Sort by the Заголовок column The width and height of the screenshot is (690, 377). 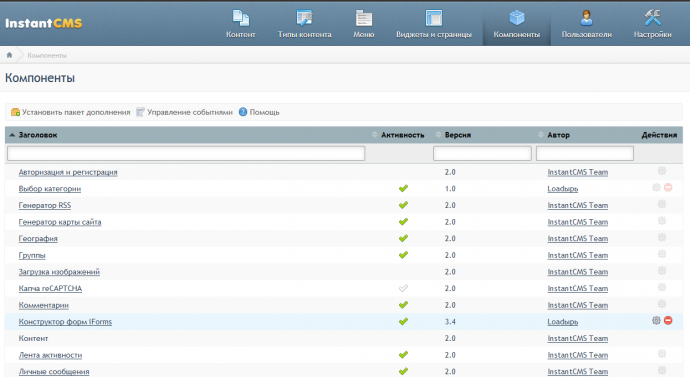point(37,135)
